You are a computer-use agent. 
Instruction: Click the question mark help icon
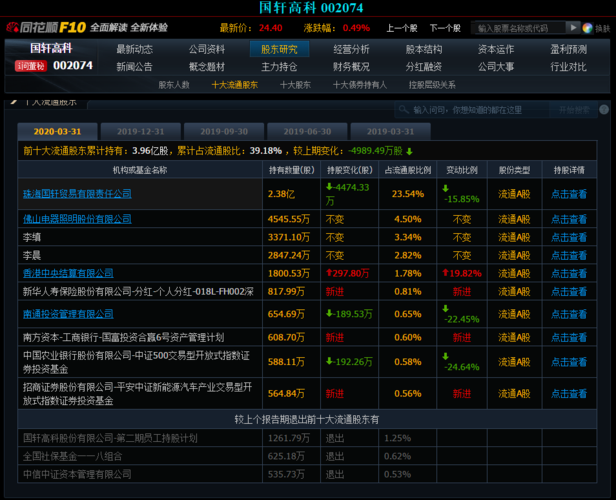pyautogui.click(x=604, y=110)
